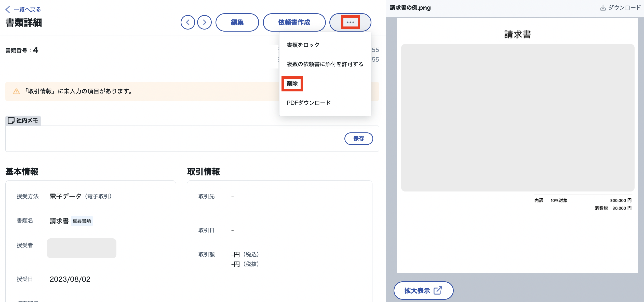The image size is (644, 302).
Task: Save the 社内メモ with 保存 button
Action: tap(359, 139)
